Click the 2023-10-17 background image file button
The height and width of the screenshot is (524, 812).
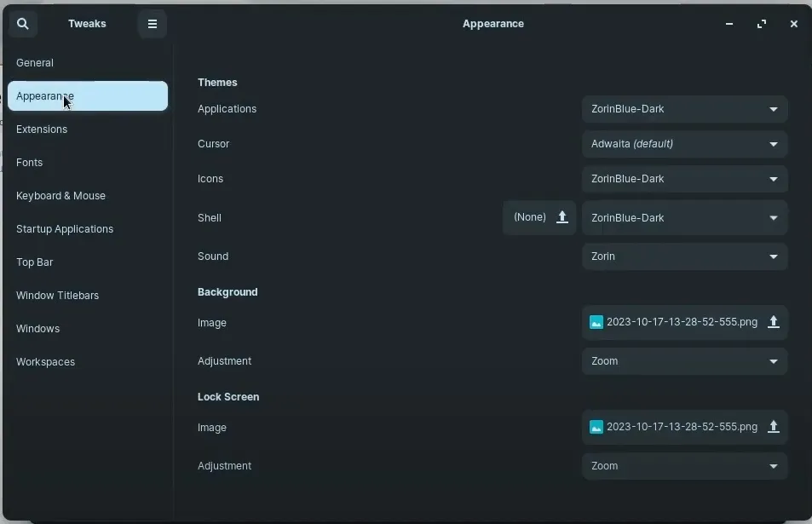point(673,322)
